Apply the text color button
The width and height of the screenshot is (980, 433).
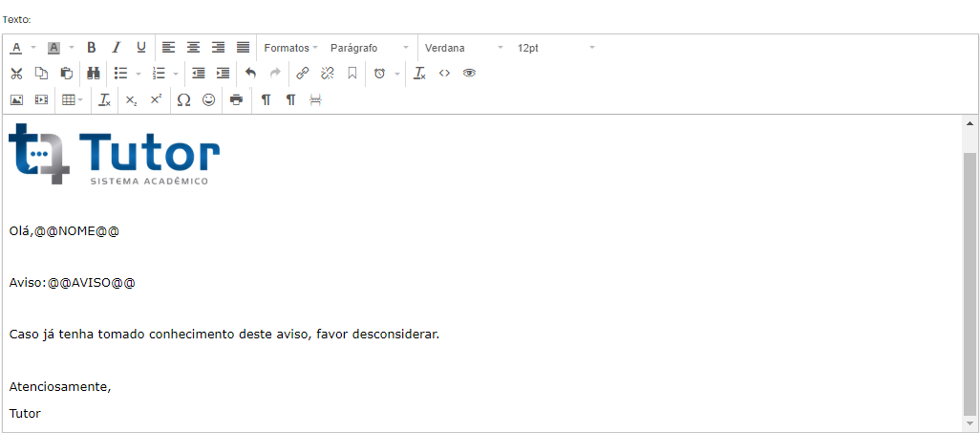(x=16, y=48)
